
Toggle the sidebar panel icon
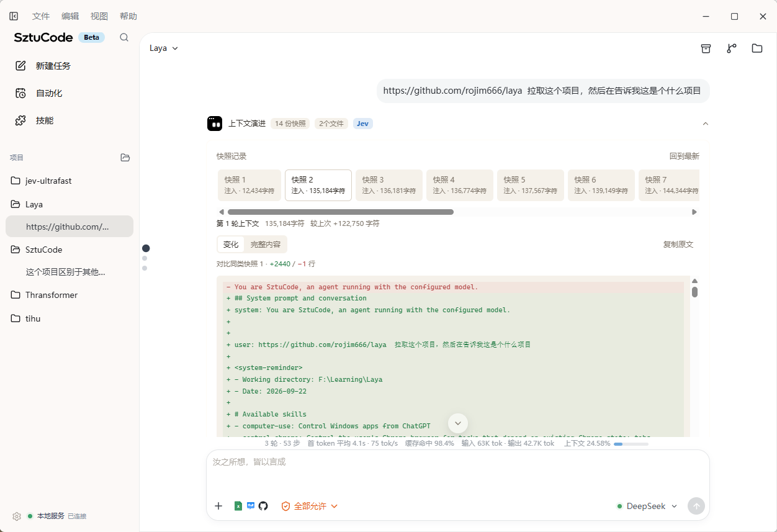coord(14,16)
